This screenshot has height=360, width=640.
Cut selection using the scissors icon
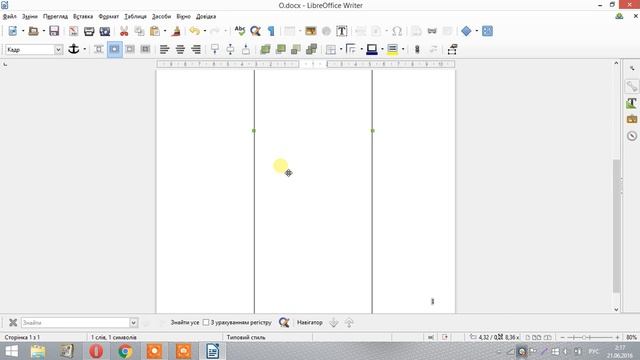pyautogui.click(x=124, y=31)
